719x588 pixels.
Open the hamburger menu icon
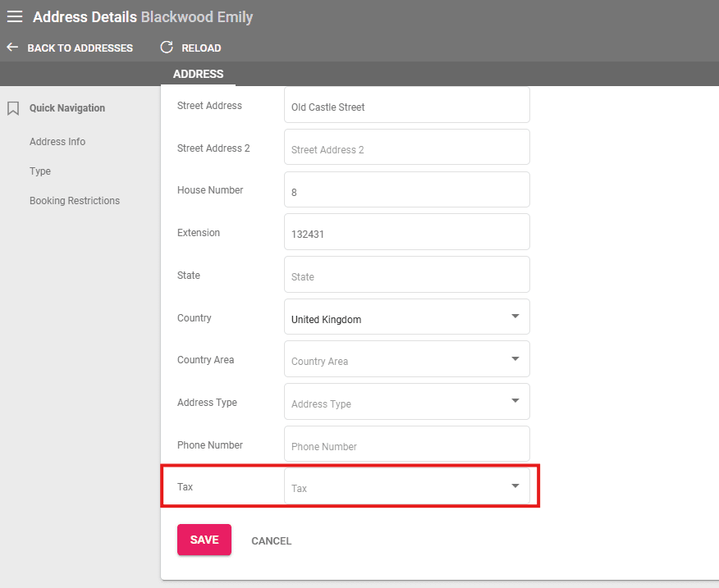point(15,16)
